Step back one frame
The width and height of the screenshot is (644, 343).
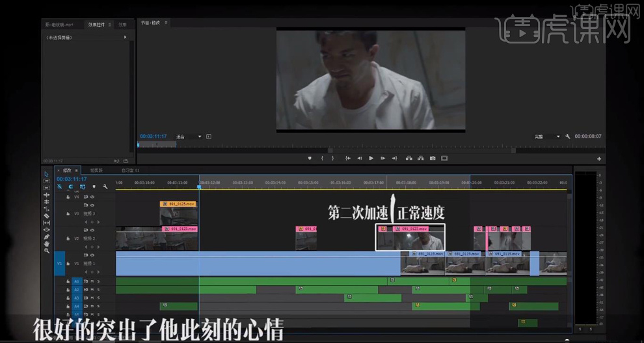pos(359,158)
